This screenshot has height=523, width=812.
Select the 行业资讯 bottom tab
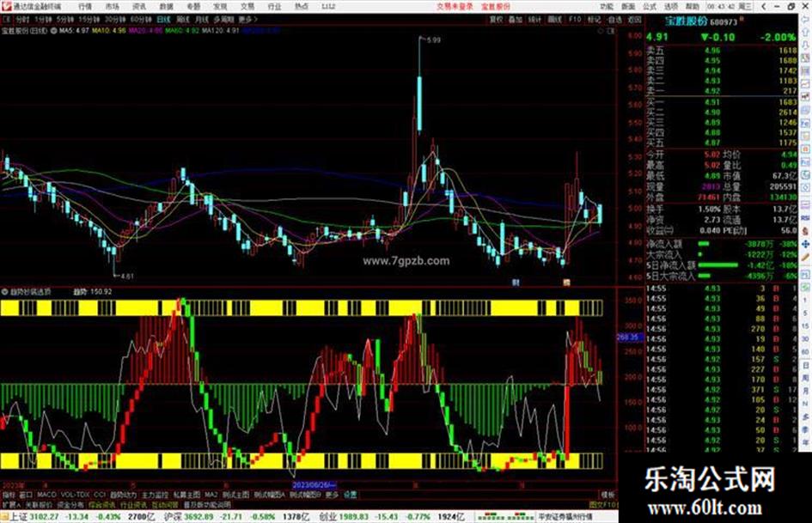click(133, 504)
